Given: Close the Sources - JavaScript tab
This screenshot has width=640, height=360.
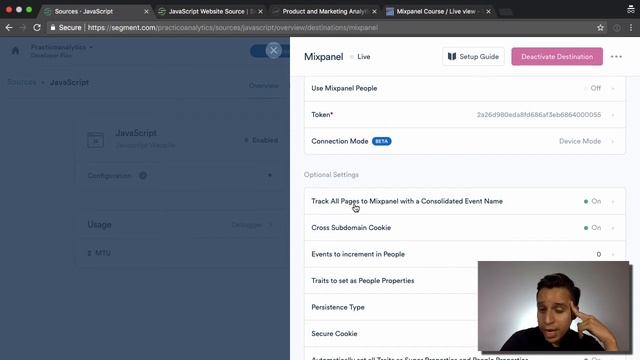Looking at the screenshot, I should point(146,11).
